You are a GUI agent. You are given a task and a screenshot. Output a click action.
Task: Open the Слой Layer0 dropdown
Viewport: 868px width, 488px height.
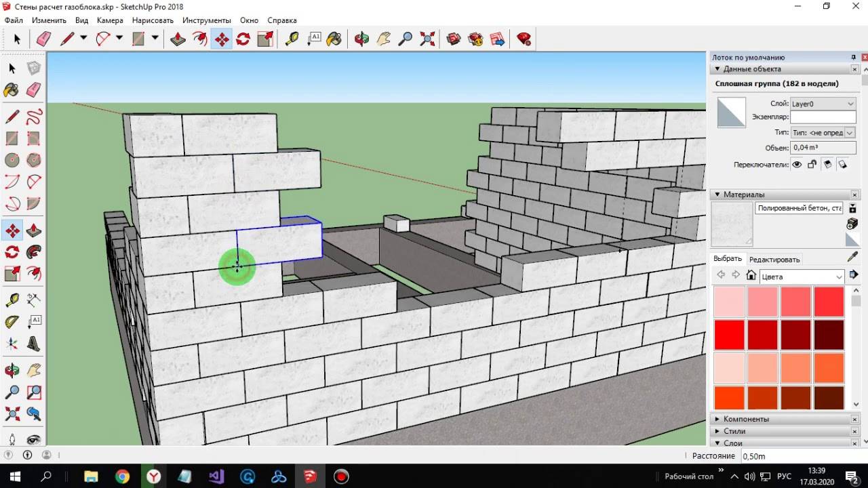click(x=823, y=104)
